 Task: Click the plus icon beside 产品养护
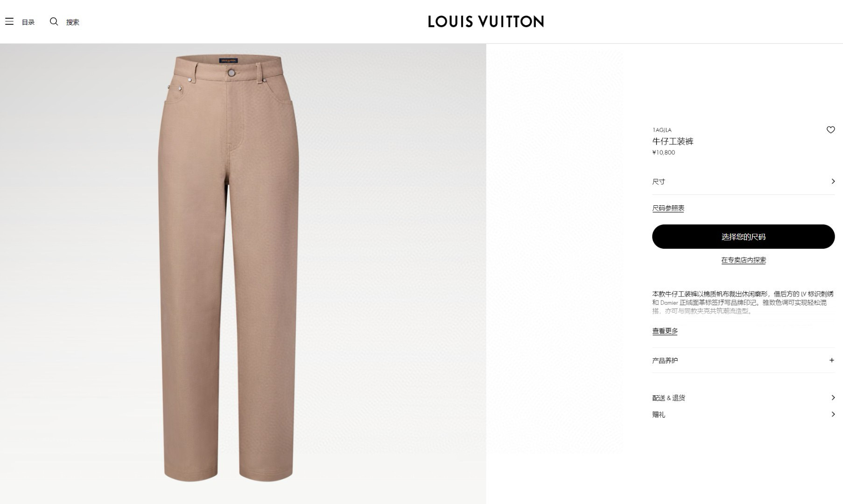[x=831, y=360]
